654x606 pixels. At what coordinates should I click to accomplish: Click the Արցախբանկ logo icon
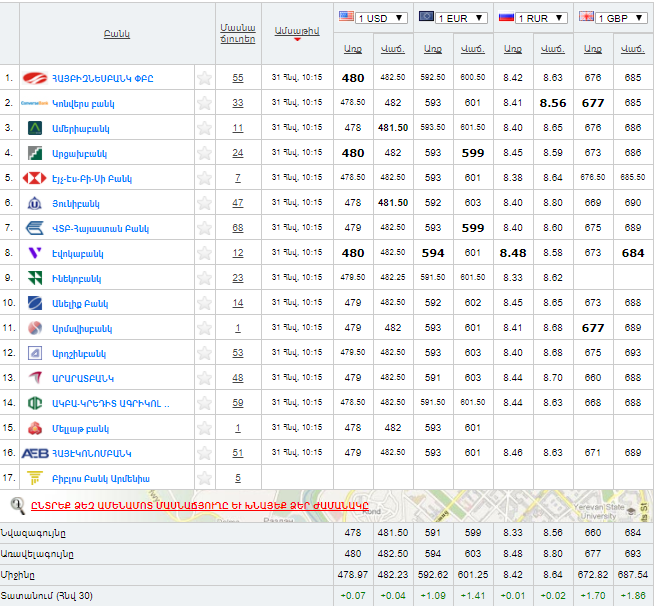coord(35,153)
